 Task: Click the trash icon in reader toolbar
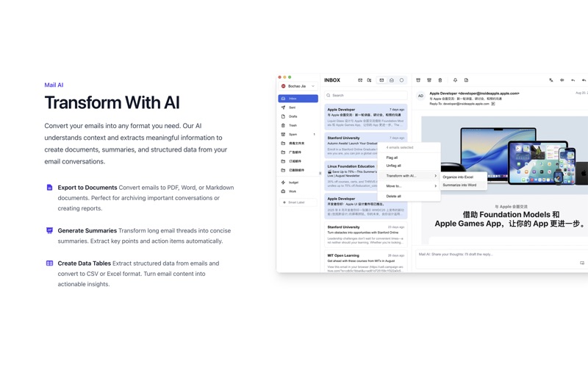[x=440, y=80]
